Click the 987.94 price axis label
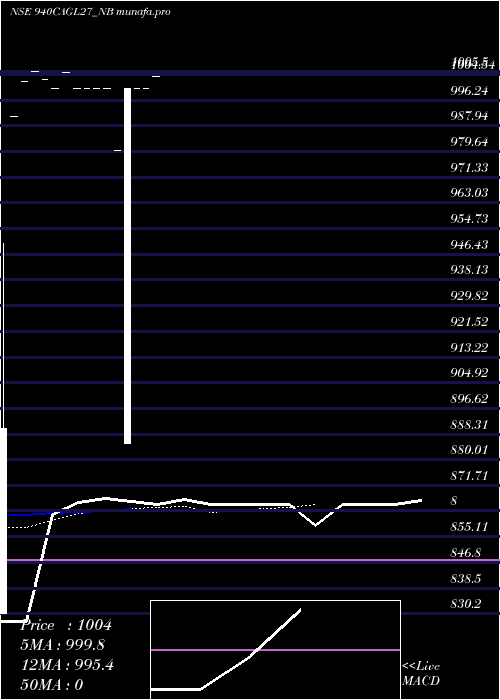This screenshot has height=700, width=500. 469,117
